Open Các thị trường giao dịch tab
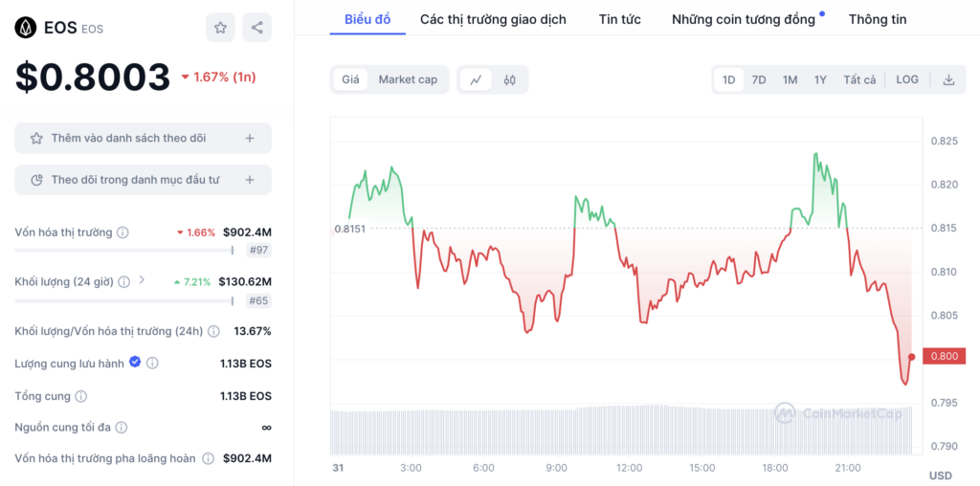 click(x=493, y=19)
